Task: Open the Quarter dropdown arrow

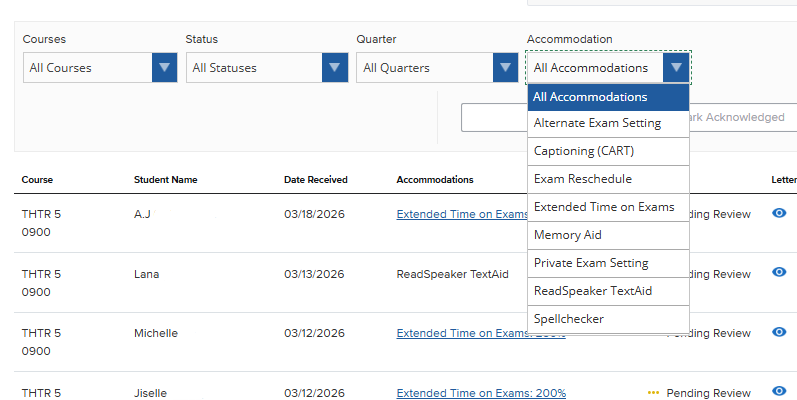Action: tap(505, 68)
